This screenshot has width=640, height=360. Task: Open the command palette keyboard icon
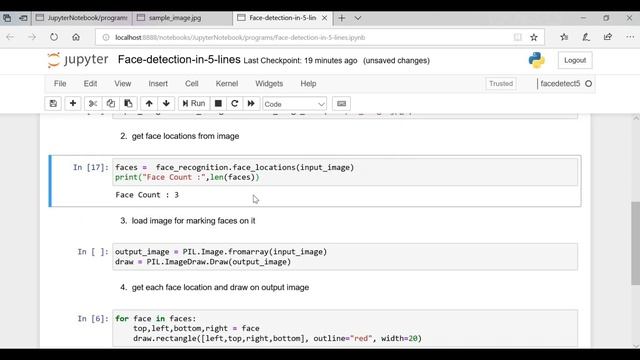tap(342, 104)
